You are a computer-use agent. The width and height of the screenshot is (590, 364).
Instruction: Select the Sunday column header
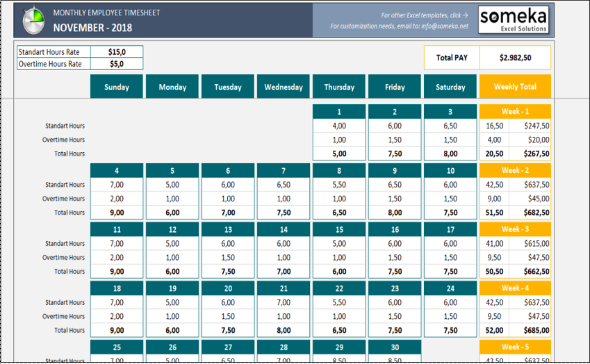(x=116, y=87)
